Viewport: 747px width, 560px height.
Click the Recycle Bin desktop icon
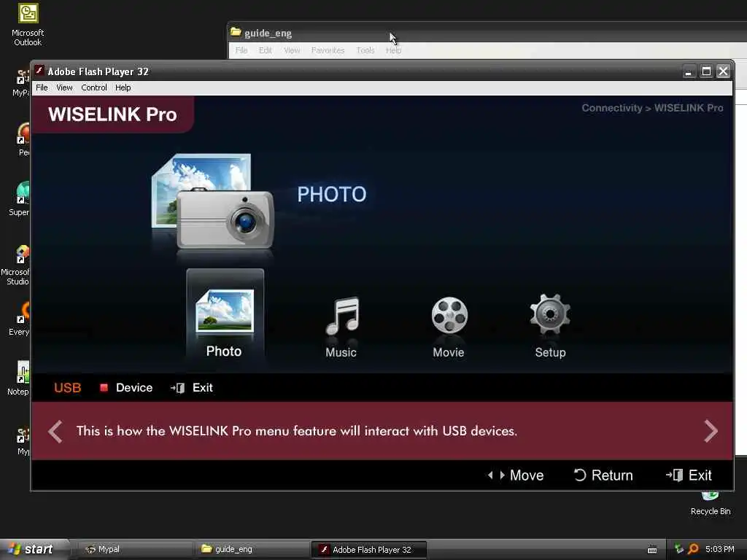711,505
